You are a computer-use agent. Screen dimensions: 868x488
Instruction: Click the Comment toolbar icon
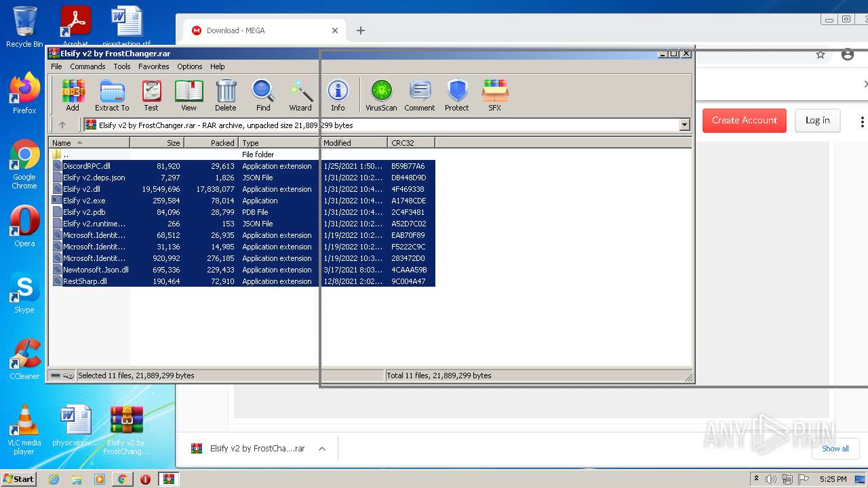(x=420, y=96)
